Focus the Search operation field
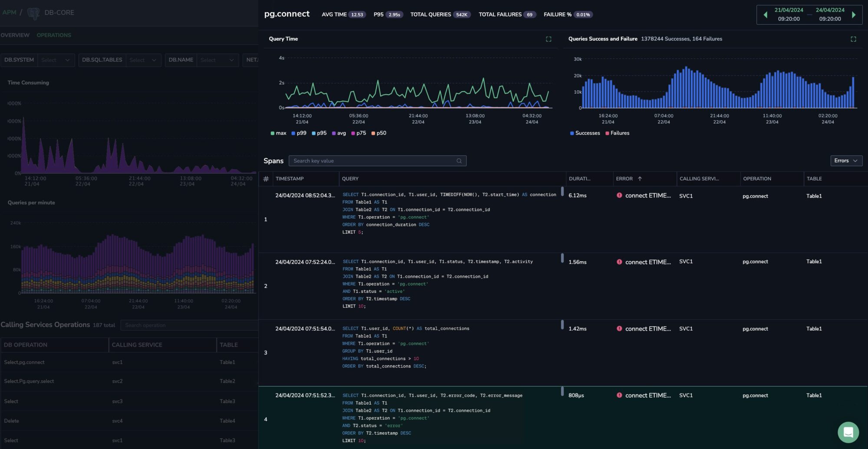 [189, 325]
